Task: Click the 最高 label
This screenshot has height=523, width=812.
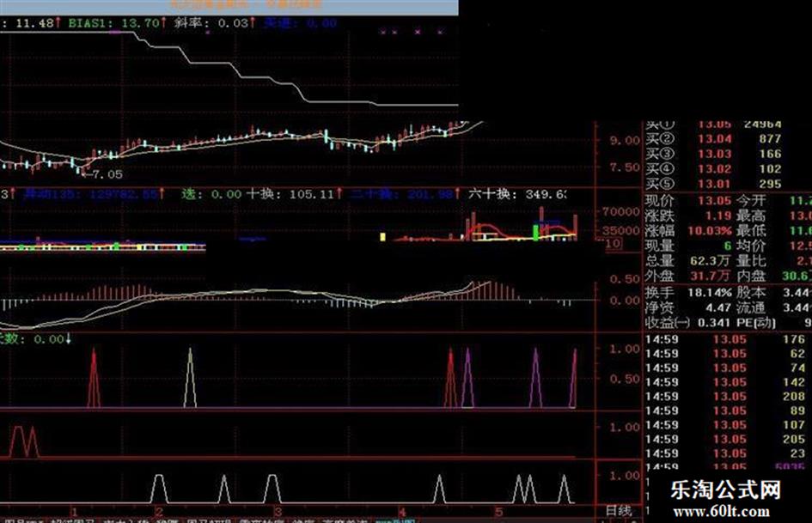Action: click(x=751, y=216)
